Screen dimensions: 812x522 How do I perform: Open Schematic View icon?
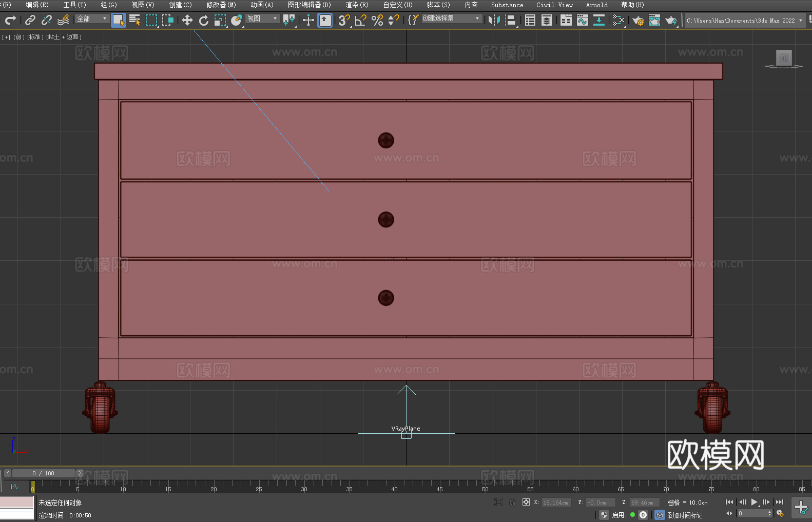coord(599,20)
